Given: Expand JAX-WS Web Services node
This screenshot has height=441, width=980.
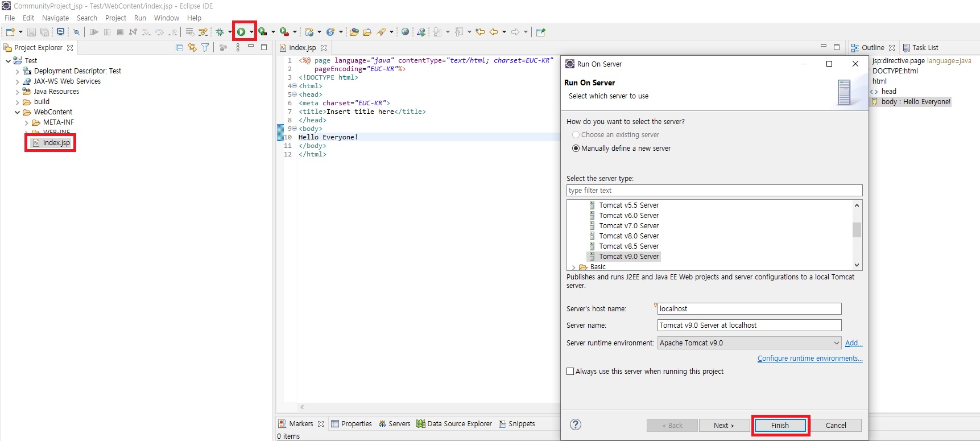Looking at the screenshot, I should pyautogui.click(x=17, y=82).
